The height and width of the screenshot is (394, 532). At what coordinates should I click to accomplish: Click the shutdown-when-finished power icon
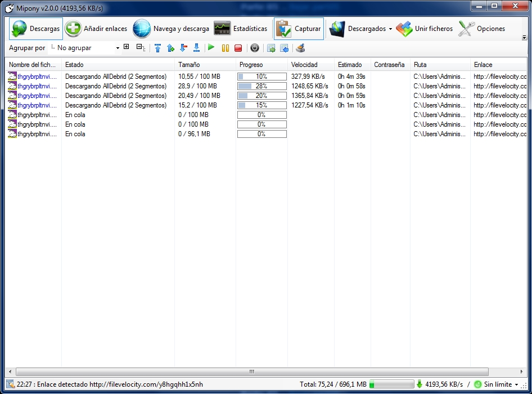coord(255,48)
